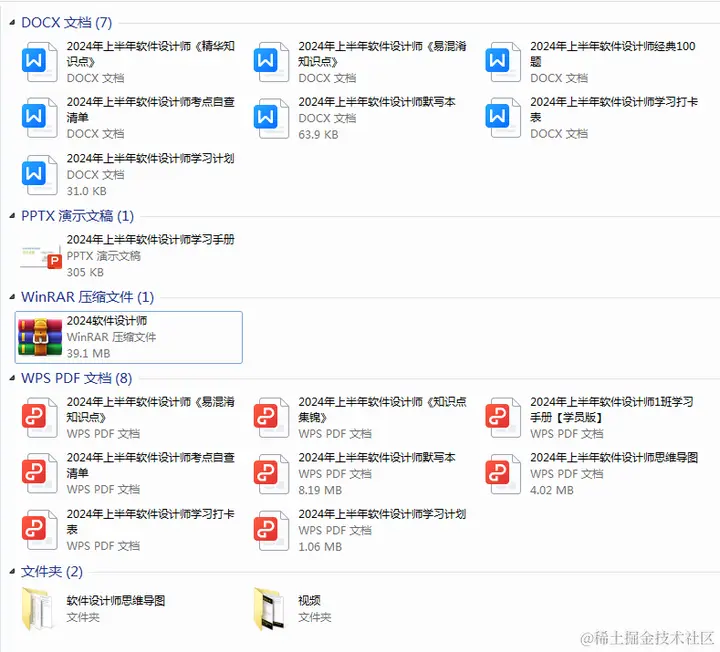Viewport: 720px width, 652px height.
Task: Select the PDF 《易混淆知识点》 WPS icon
Action: (x=39, y=418)
